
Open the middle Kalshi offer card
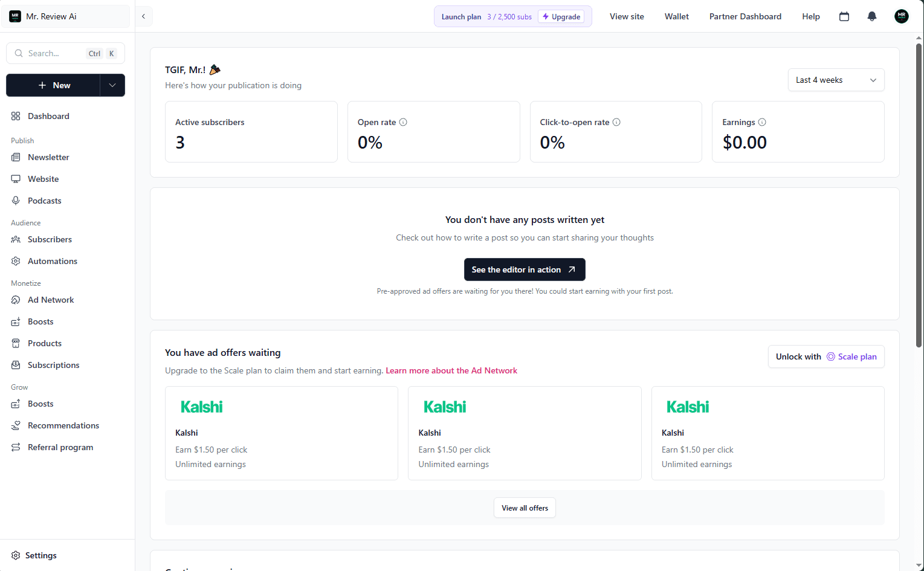click(525, 433)
